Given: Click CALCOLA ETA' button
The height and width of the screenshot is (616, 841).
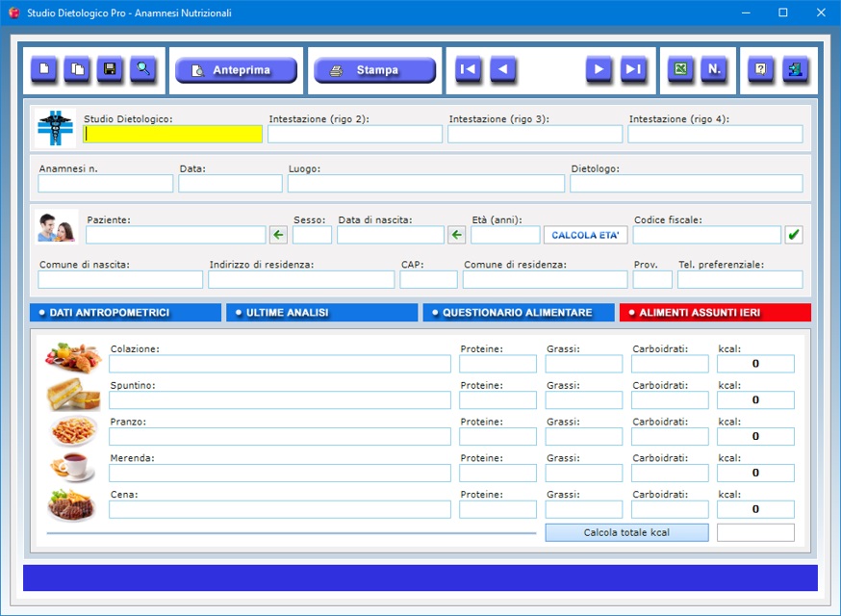Looking at the screenshot, I should pyautogui.click(x=586, y=235).
